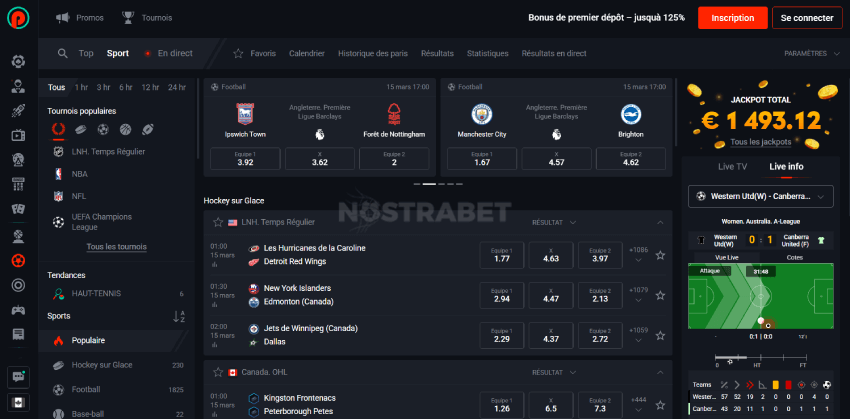Switch to En direct tab
850x419 pixels.
pos(168,53)
